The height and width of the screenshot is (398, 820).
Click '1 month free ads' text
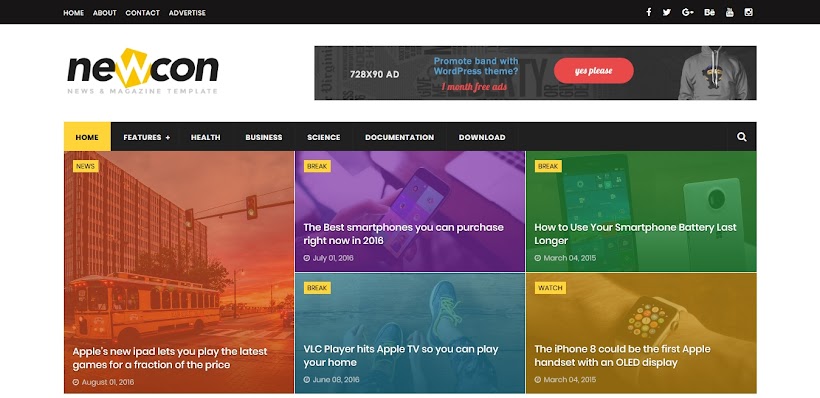click(x=474, y=87)
